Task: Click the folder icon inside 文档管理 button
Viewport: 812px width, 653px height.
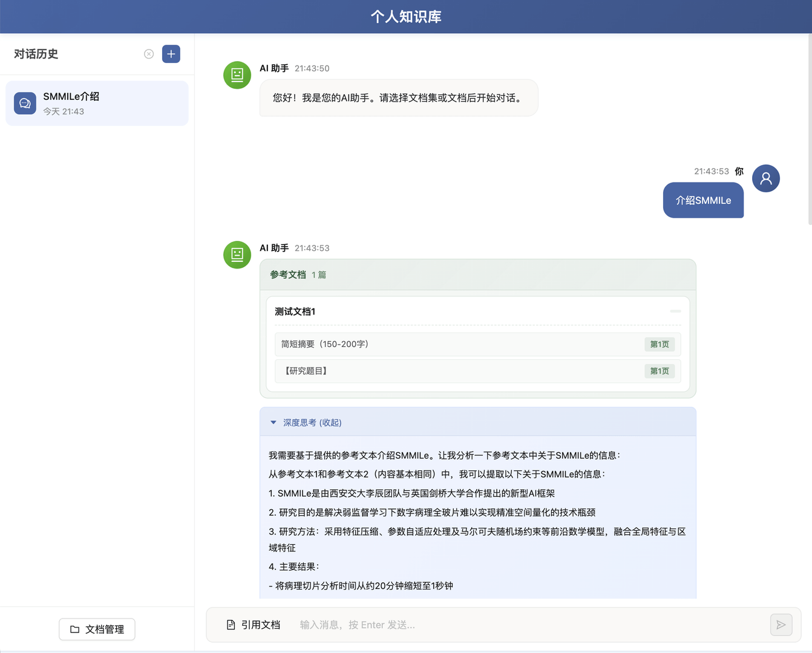Action: 74,629
